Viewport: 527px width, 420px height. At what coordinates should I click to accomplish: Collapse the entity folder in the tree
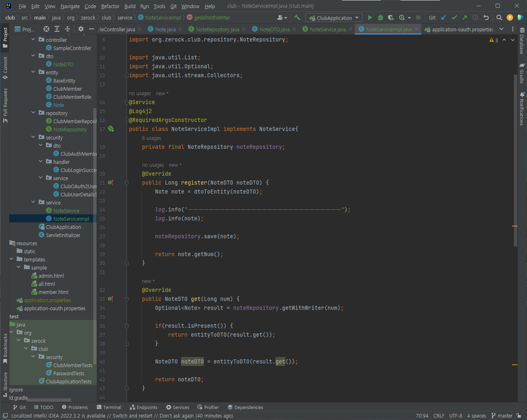[33, 72]
